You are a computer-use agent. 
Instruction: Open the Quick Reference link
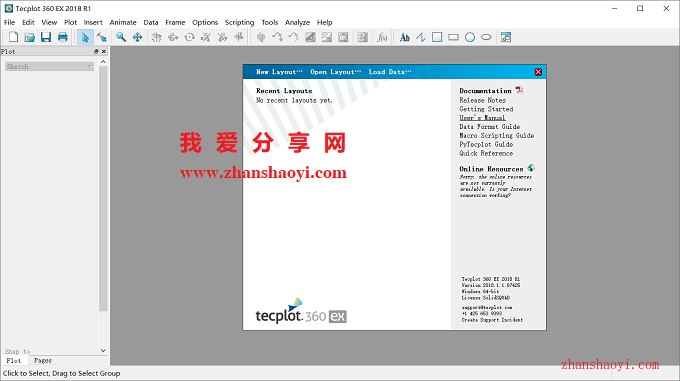pos(486,153)
